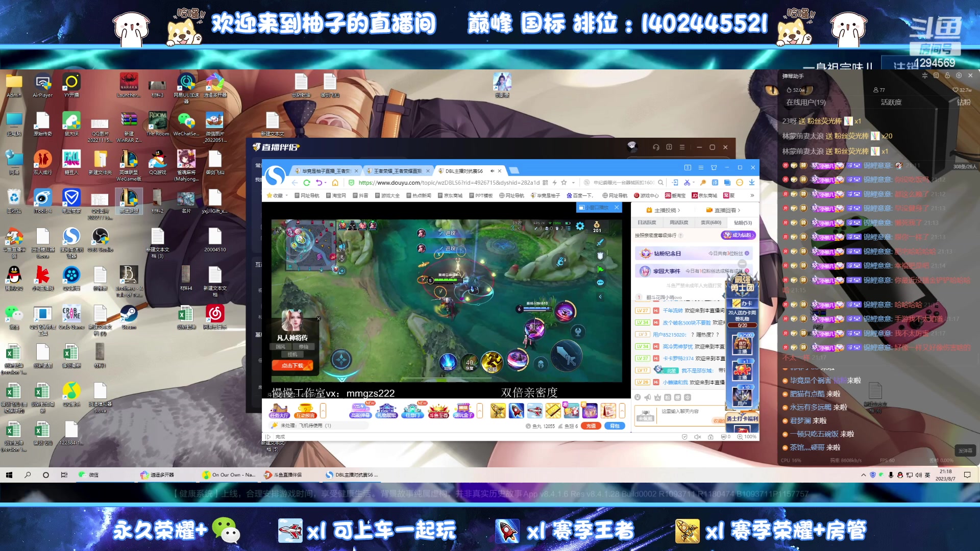This screenshot has height=551, width=980.
Task: Open the 高能弹幕 gift icon
Action: (x=360, y=411)
